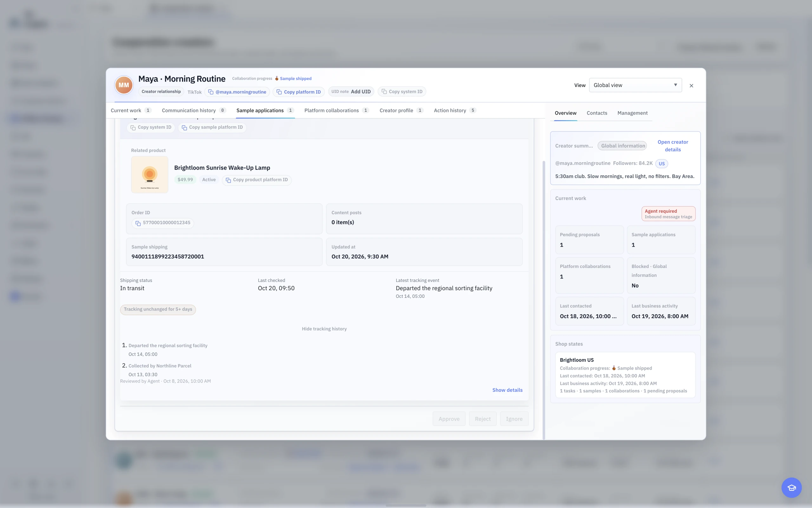Viewport: 812px width, 508px height.
Task: Select the Sample applications tab
Action: tap(265, 110)
